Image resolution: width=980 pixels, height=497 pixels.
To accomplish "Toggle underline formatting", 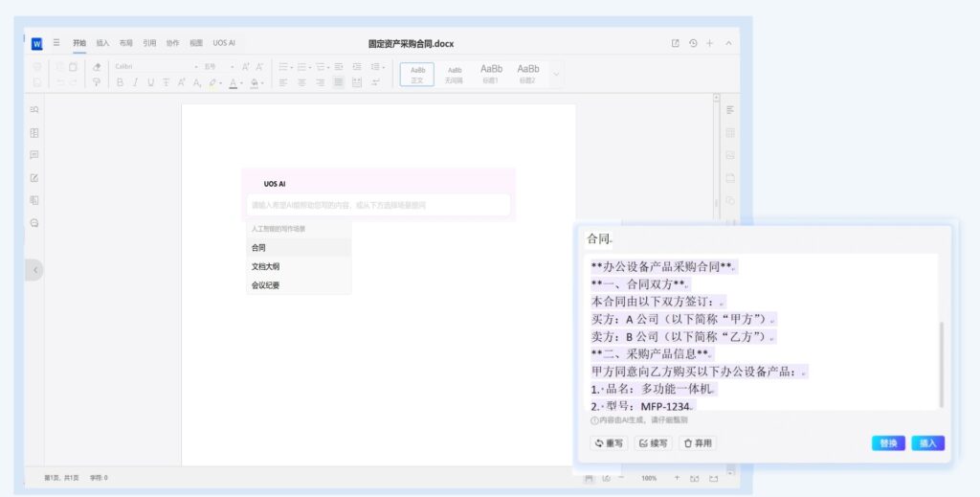I will pos(150,82).
